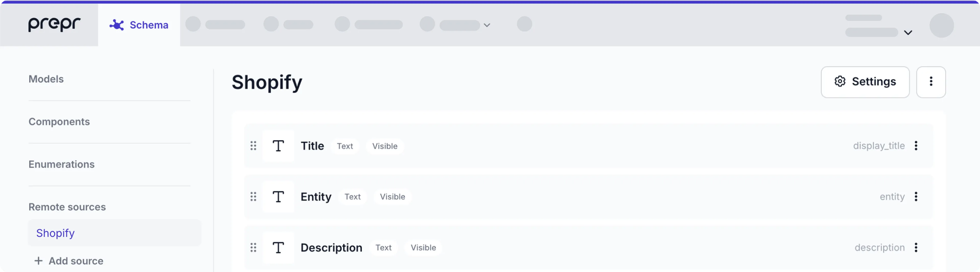Open the Title field options menu
The height and width of the screenshot is (272, 980).
point(916,146)
